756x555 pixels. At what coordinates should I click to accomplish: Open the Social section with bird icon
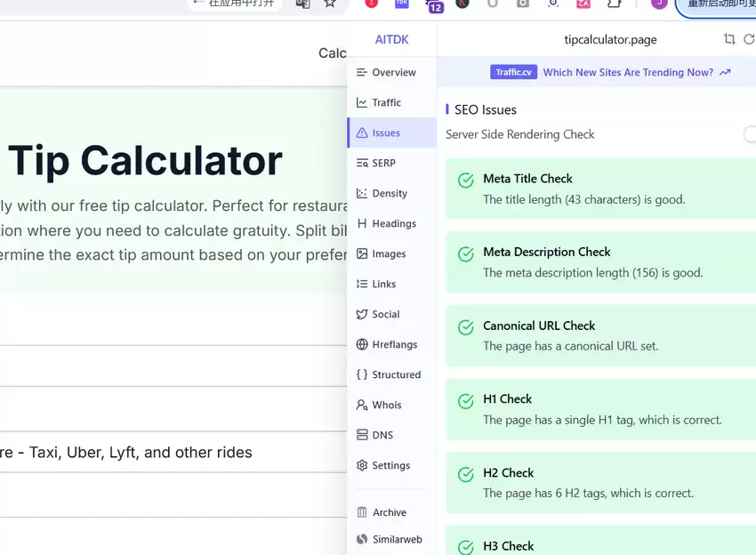[391, 314]
